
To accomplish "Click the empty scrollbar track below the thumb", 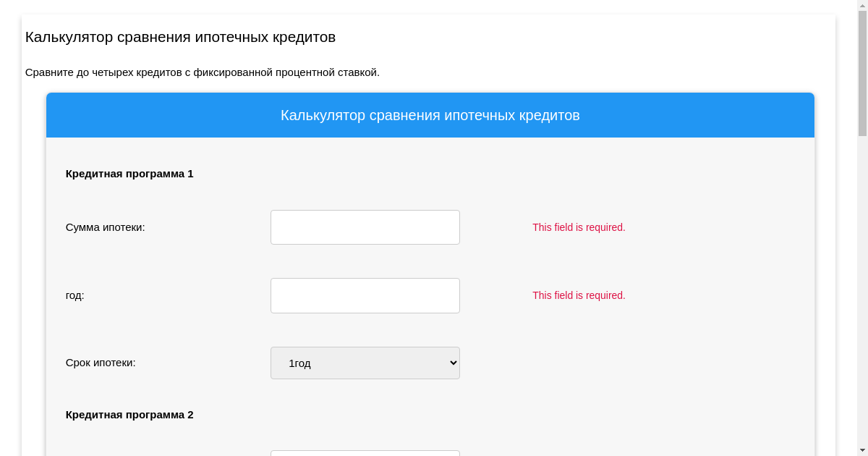I will pos(862,290).
